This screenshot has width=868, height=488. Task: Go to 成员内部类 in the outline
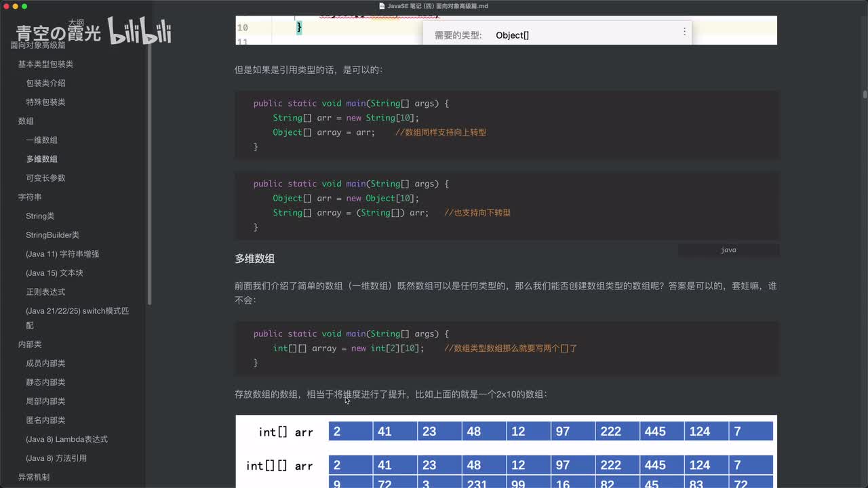point(45,363)
